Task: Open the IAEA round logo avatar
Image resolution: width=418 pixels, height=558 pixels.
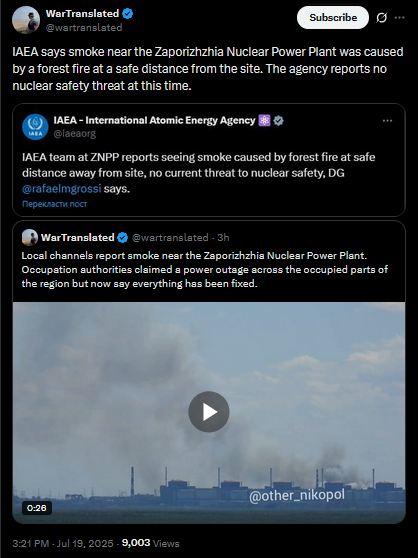Action: (x=35, y=127)
